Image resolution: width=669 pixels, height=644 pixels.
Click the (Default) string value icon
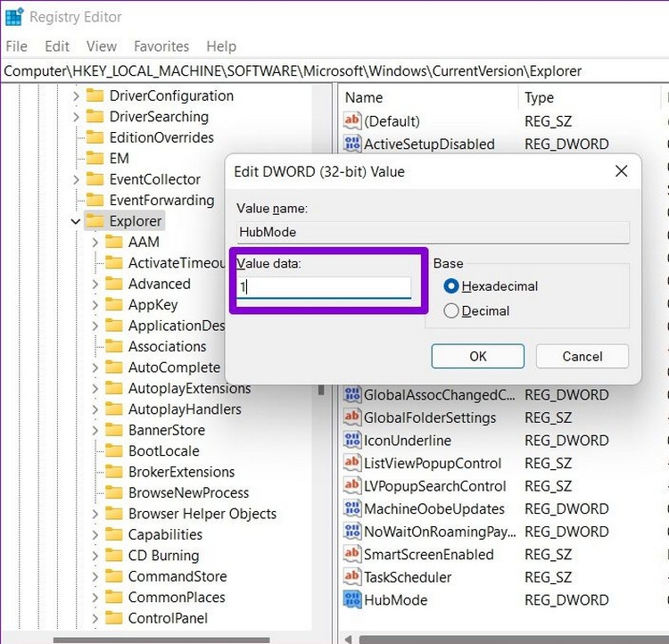point(352,120)
